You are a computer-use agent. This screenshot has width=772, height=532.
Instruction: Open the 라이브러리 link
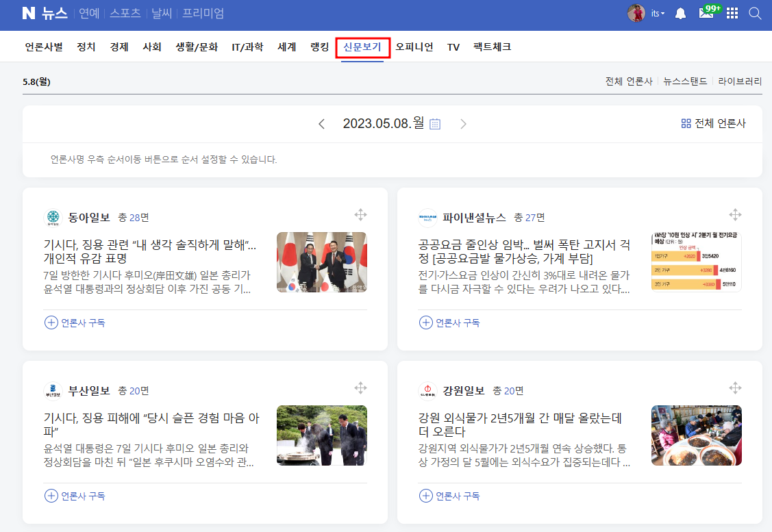740,81
